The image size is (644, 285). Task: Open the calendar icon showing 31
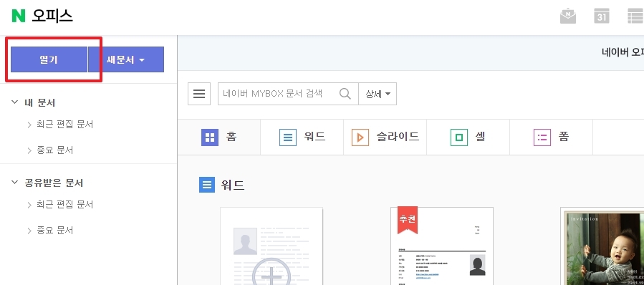(602, 16)
